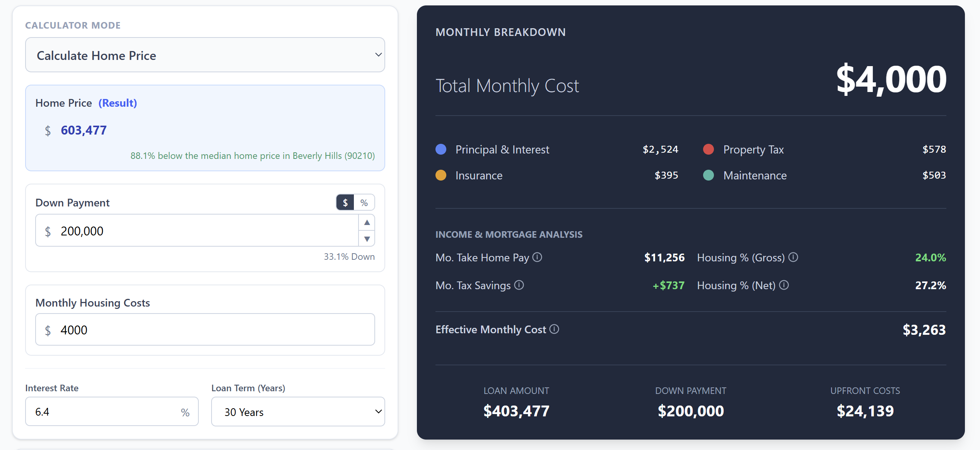980x450 pixels.
Task: Click info icon beside Mo. Tax Savings
Action: 519,285
